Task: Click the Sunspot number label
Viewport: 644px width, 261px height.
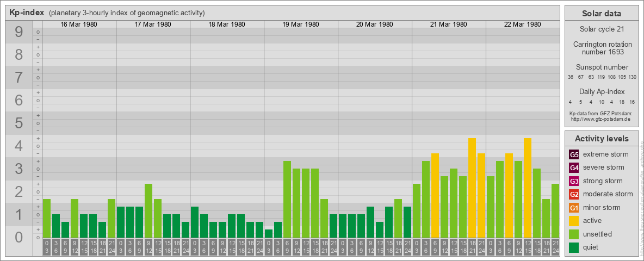Action: [x=602, y=67]
